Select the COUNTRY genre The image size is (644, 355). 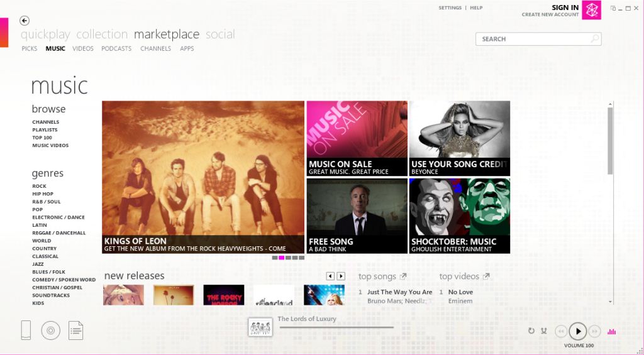[45, 248]
